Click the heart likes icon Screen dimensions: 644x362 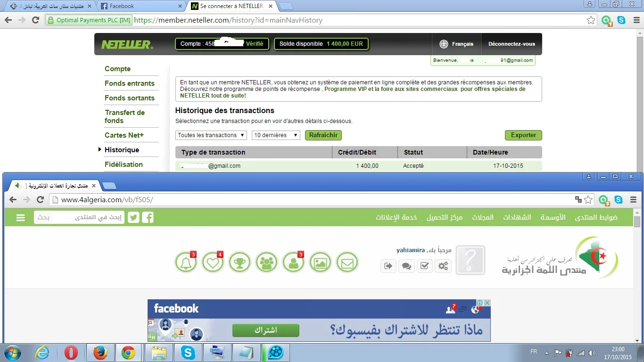[213, 263]
